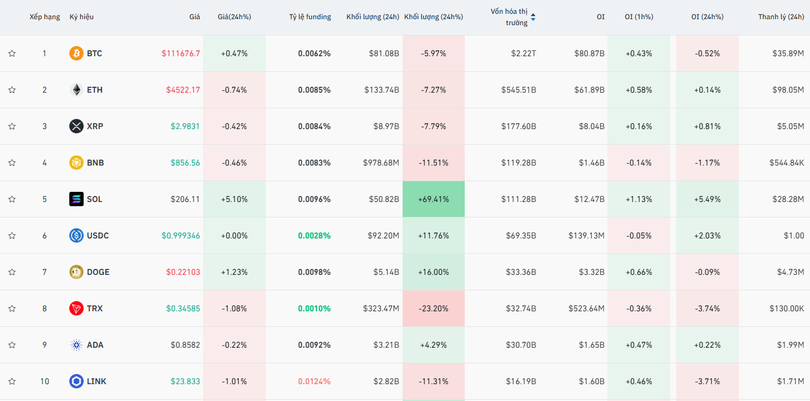Viewport: 810px width, 401px height.
Task: Click the Dogecoin DOGE icon
Action: tap(76, 272)
